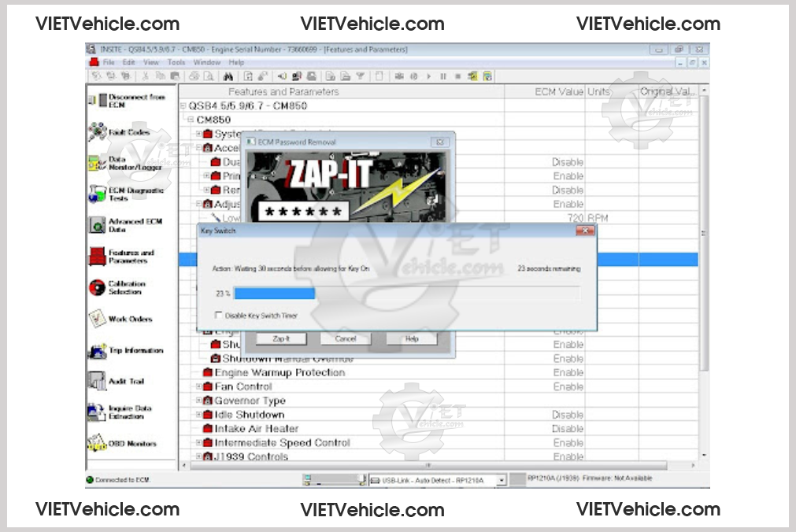Image resolution: width=796 pixels, height=532 pixels.
Task: Open Data Monitor/Logger
Action: (97, 164)
